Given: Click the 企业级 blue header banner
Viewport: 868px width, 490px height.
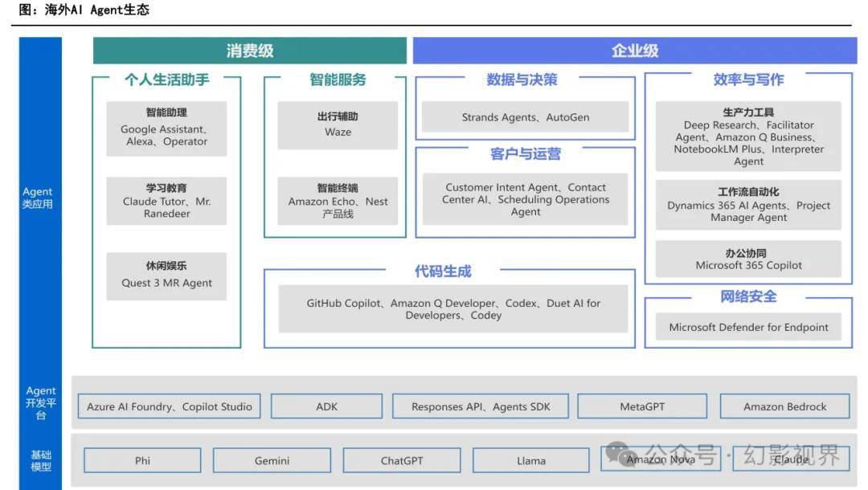Looking at the screenshot, I should (x=635, y=51).
